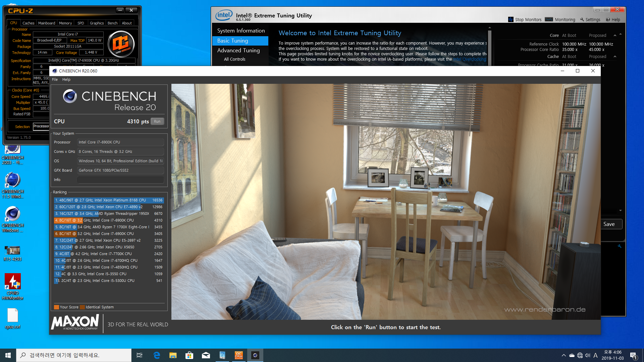644x362 pixels.
Task: Click the taskbar search box
Action: [74, 355]
